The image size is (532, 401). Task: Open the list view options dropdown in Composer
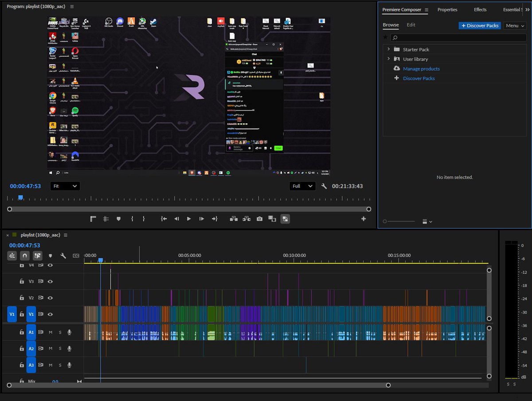click(427, 221)
